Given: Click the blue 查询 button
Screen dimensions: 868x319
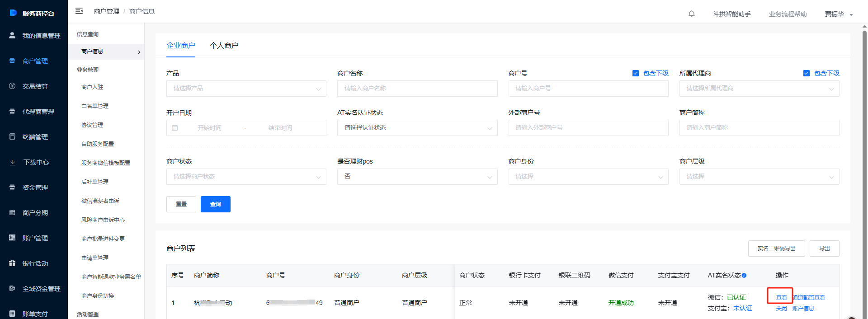Looking at the screenshot, I should tap(215, 204).
